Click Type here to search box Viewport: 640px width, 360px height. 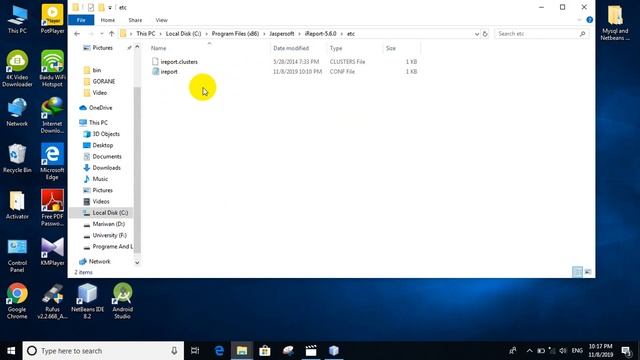[103, 351]
